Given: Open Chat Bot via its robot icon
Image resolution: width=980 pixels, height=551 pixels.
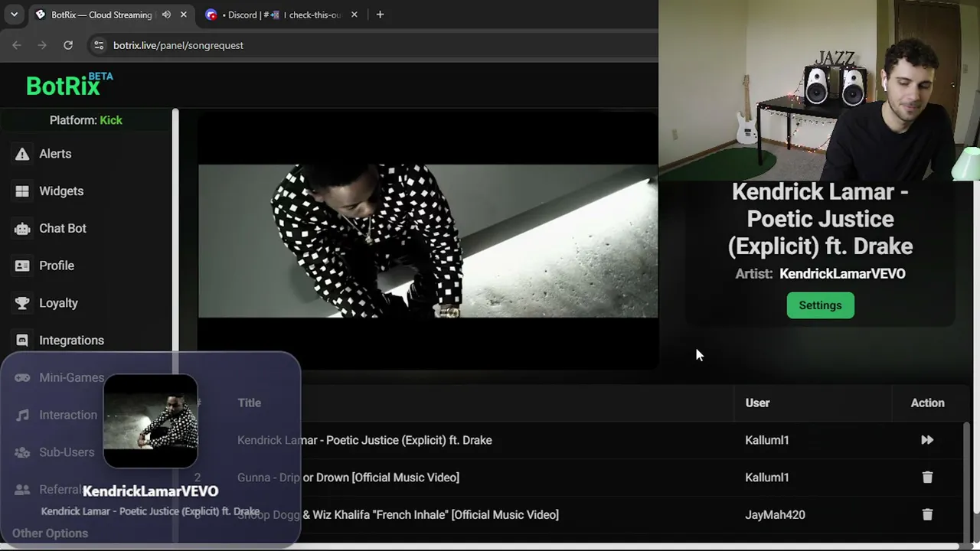Looking at the screenshot, I should point(22,228).
